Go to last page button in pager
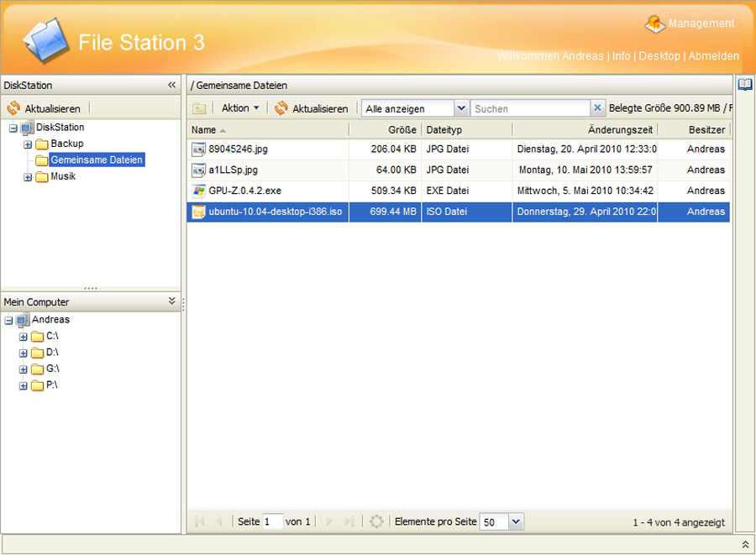Screen dimensions: 756x555 click(x=349, y=521)
